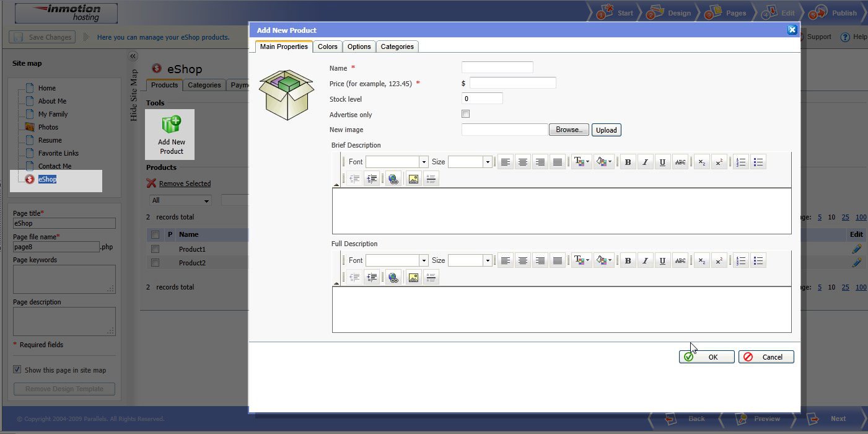The width and height of the screenshot is (868, 434).
Task: Click superscript in Brief Description toolbar
Action: pos(719,162)
